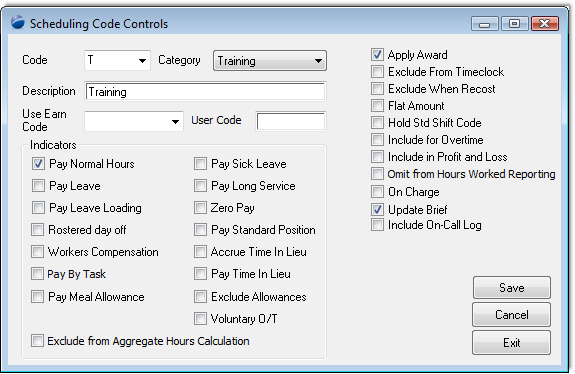Open the Category dropdown set to Training
575x374 pixels.
click(x=270, y=60)
